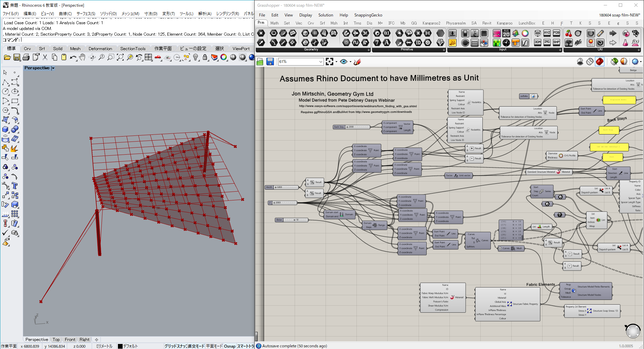Screen dimensions: 644x349
Task: Click the Point parameter hexagon icon
Action: [x=261, y=33]
